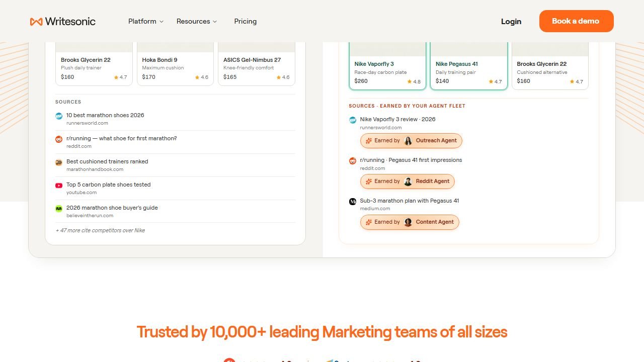Click the Outreach Agent avatar
This screenshot has height=362, width=644.
coord(408,141)
